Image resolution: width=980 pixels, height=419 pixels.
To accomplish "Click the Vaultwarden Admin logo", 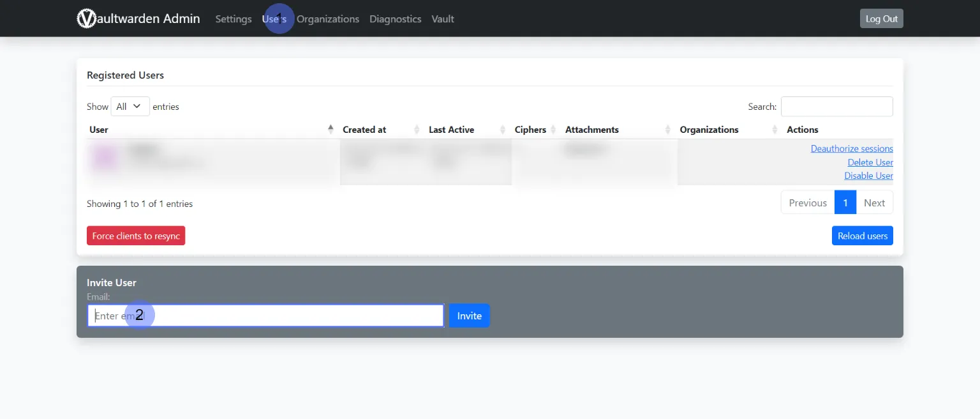I will pos(138,19).
